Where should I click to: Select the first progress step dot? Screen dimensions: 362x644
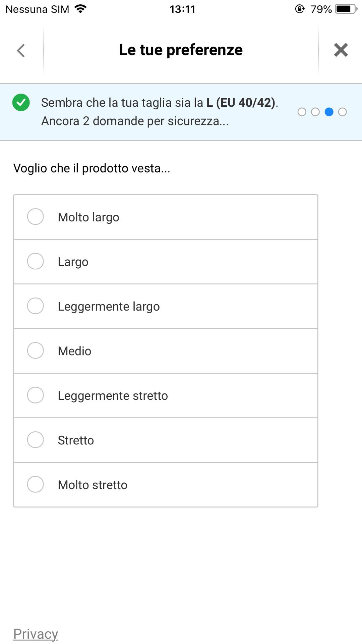click(x=302, y=112)
